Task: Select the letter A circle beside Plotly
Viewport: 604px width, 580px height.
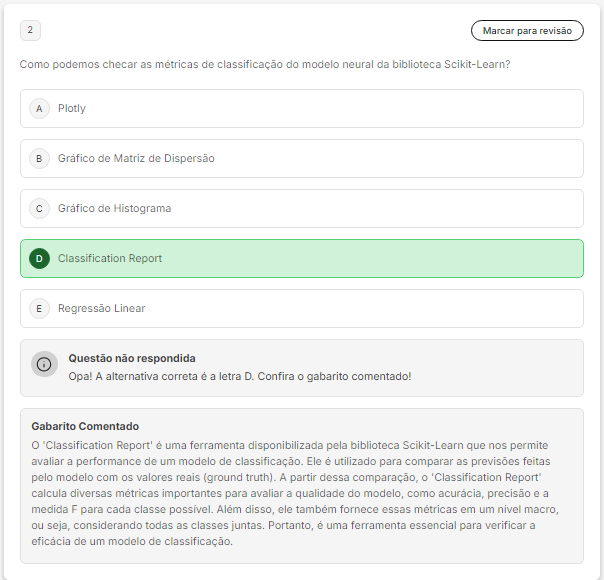Action: [40, 108]
